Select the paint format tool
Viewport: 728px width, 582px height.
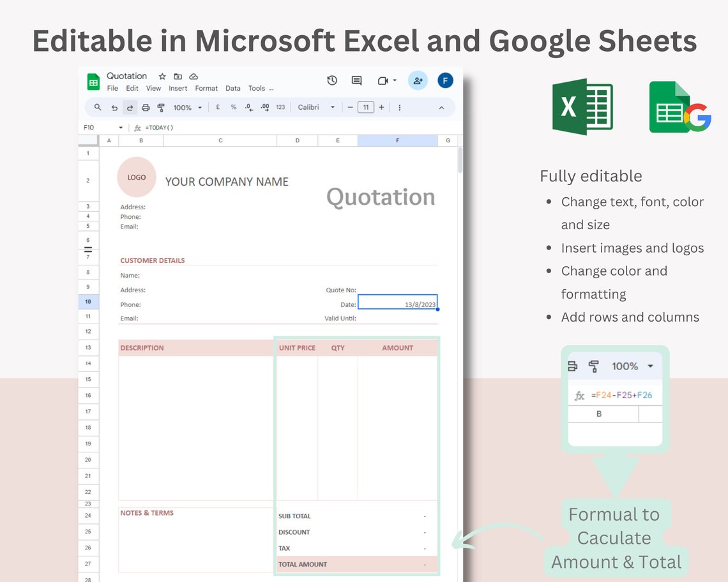[160, 107]
